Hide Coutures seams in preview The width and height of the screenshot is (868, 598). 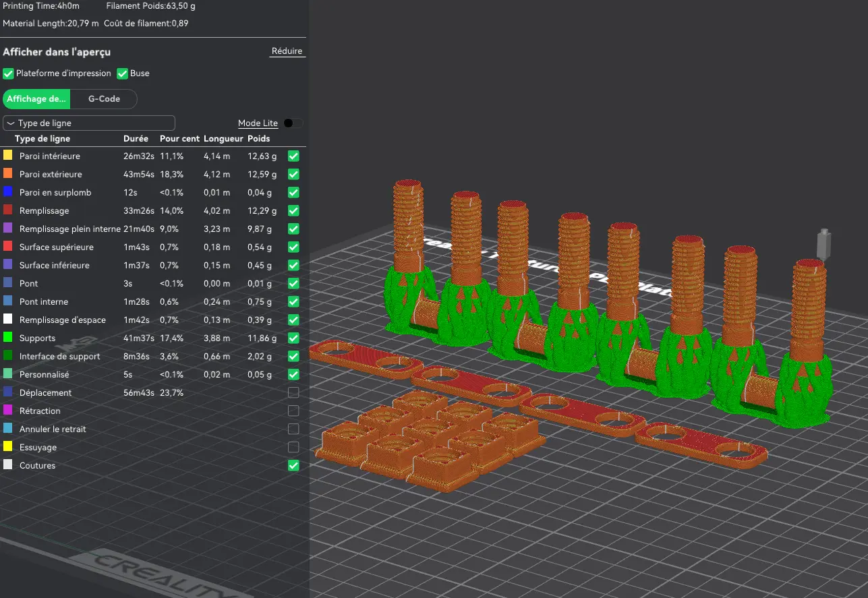coord(293,465)
